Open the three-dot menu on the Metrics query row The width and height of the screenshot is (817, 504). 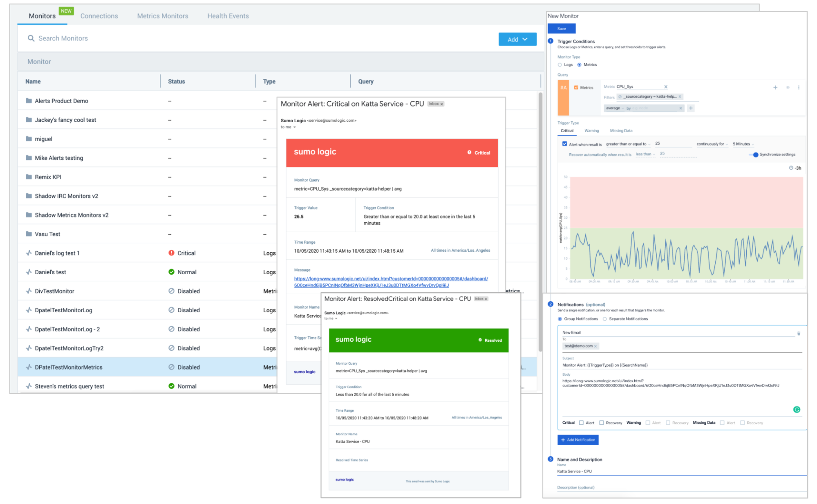(x=799, y=87)
